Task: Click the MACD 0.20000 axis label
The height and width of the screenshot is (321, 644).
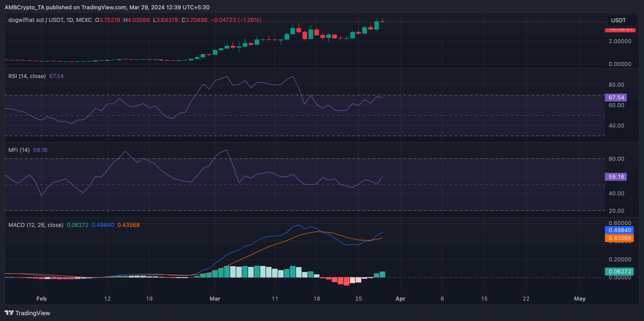Action: click(x=620, y=259)
